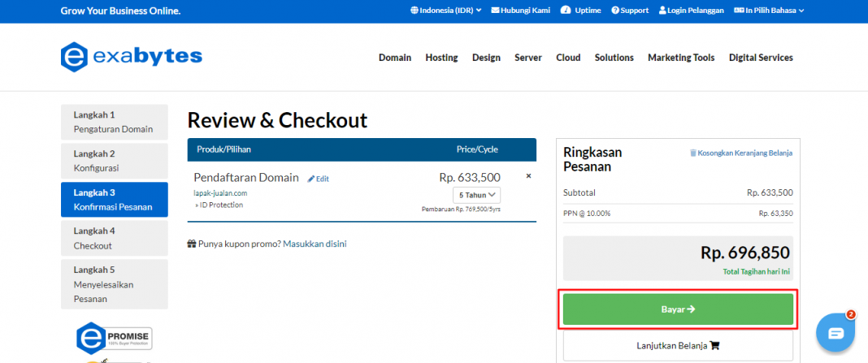Click the Produk/Pilihan column header
Image resolution: width=868 pixels, height=363 pixels.
(224, 149)
